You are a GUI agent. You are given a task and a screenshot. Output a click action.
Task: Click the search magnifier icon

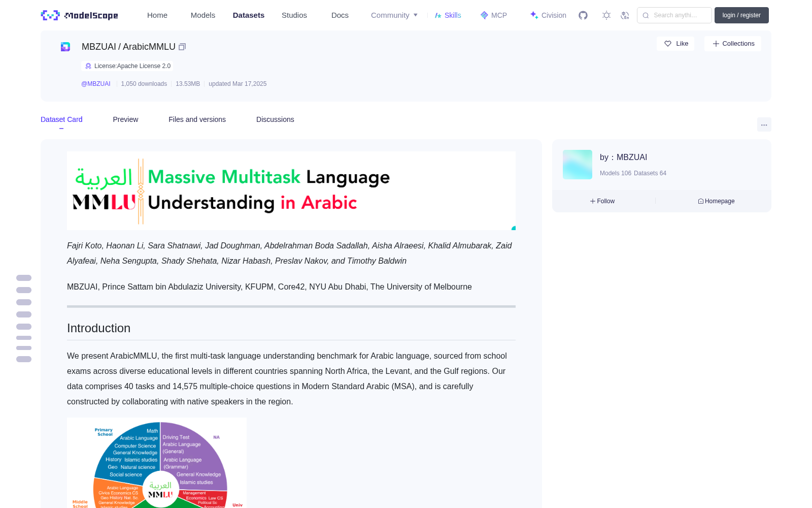pyautogui.click(x=646, y=15)
